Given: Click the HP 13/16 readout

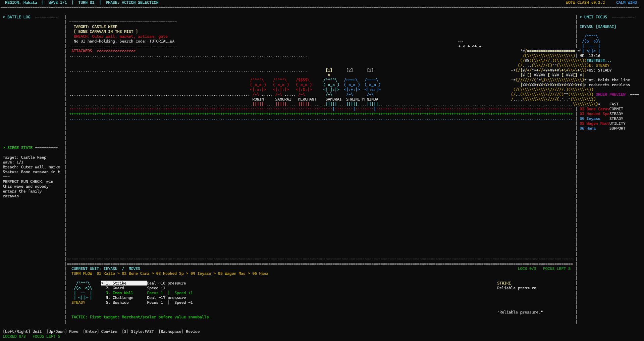Looking at the screenshot, I should pos(590,56).
